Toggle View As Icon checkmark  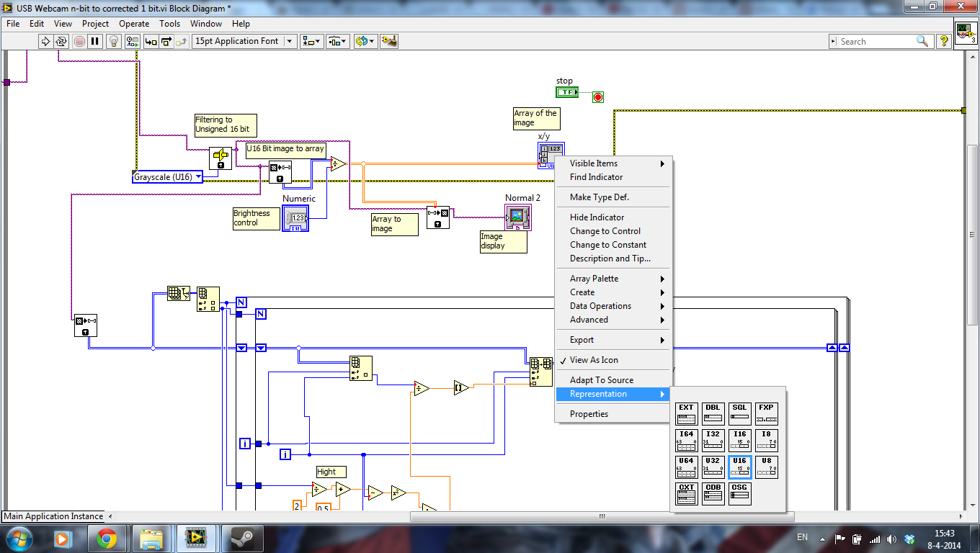(614, 360)
